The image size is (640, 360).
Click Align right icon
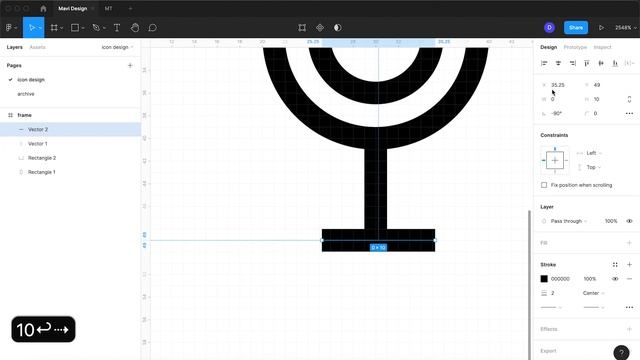(x=573, y=63)
